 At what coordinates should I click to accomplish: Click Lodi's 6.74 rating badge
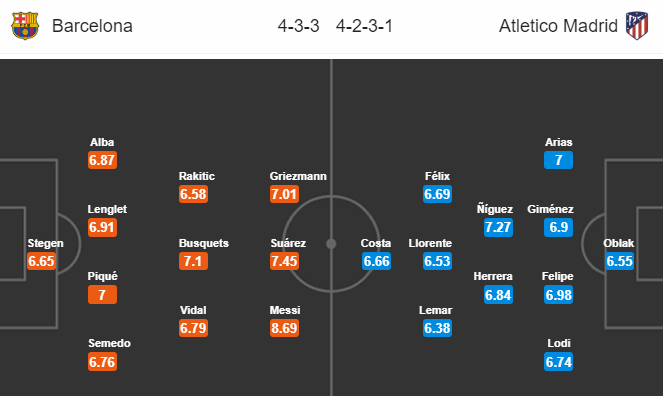(559, 362)
